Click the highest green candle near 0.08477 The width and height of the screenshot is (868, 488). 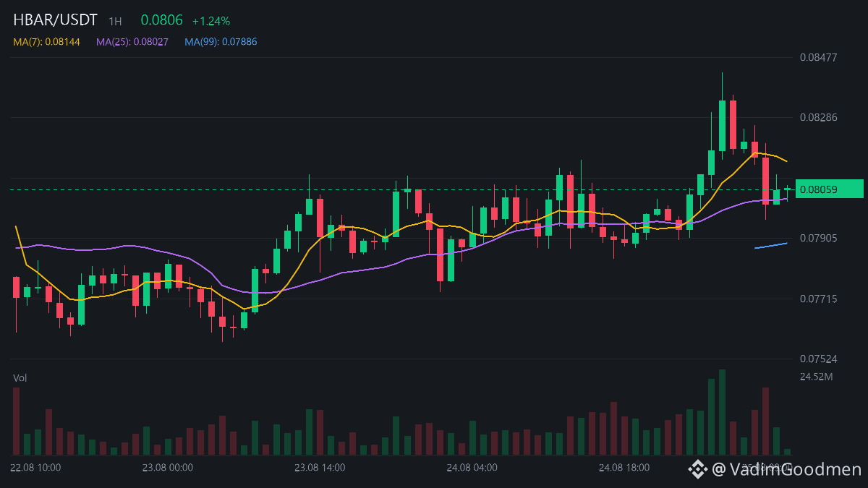(722, 126)
